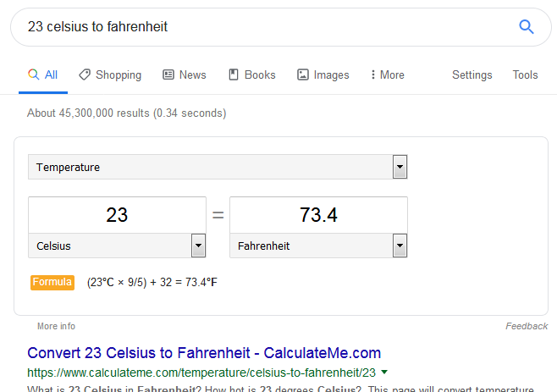This screenshot has height=392, width=557.
Task: Click the Feedback link
Action: (x=527, y=326)
